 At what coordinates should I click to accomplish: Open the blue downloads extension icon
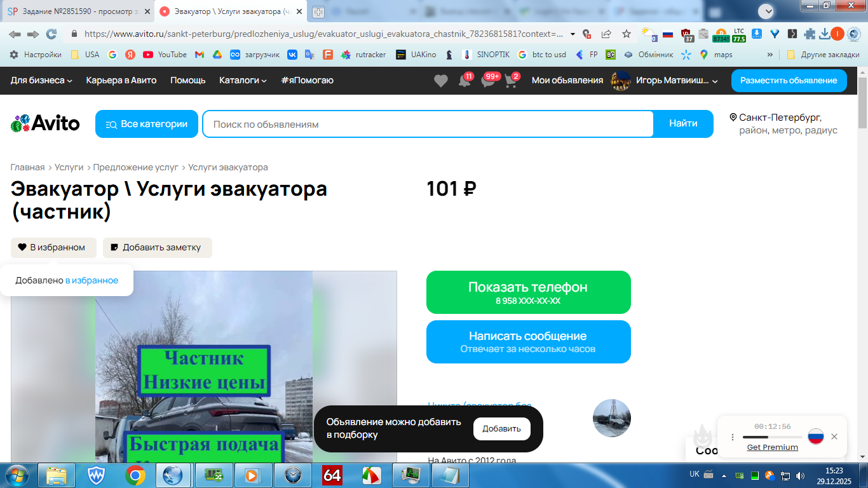coord(757,34)
